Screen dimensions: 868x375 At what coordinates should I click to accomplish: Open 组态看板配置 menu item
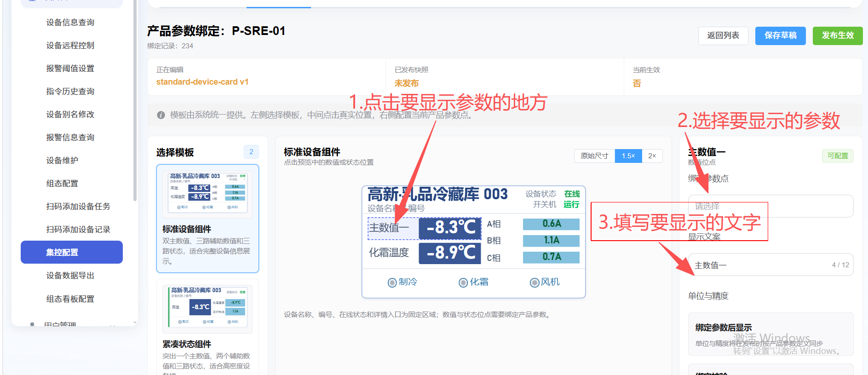coord(70,299)
